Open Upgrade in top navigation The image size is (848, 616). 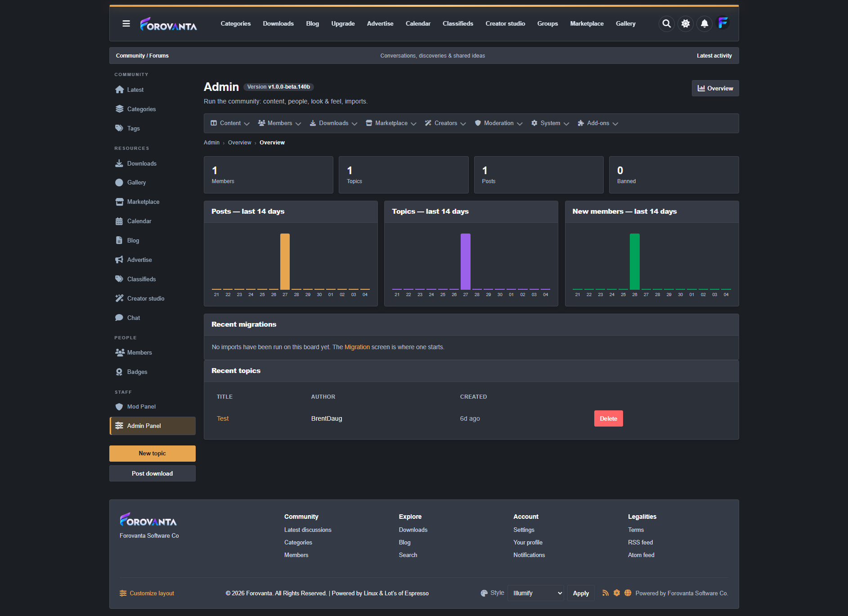[343, 23]
